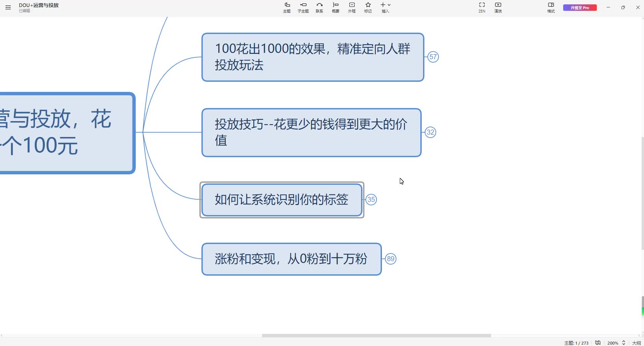The width and height of the screenshot is (644, 346).
Task: Open the insert (插入) dropdown
Action: pos(385,7)
